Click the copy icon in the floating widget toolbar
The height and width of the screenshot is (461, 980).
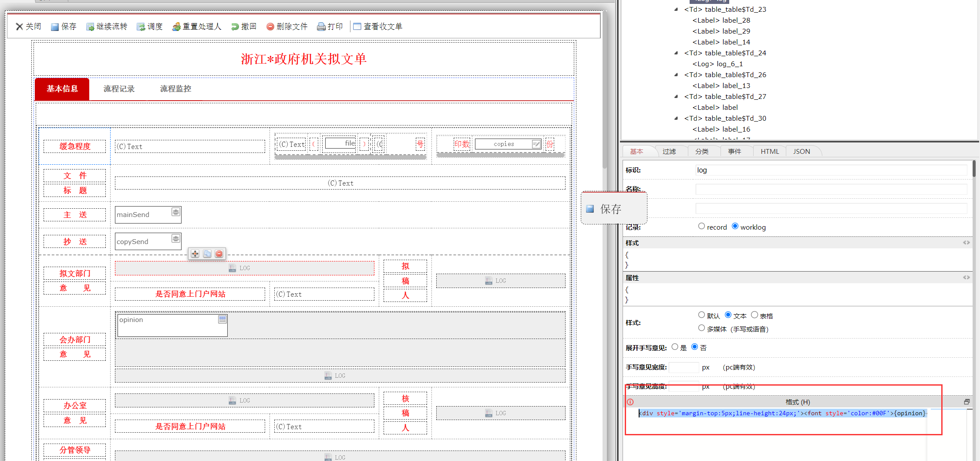tap(207, 254)
